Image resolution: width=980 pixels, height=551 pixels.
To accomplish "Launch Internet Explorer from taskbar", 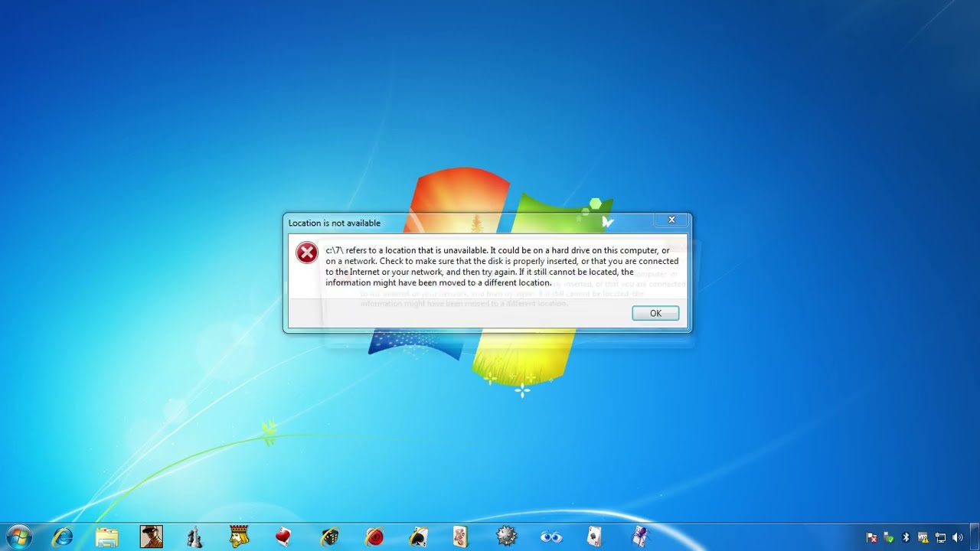I will pos(62,537).
